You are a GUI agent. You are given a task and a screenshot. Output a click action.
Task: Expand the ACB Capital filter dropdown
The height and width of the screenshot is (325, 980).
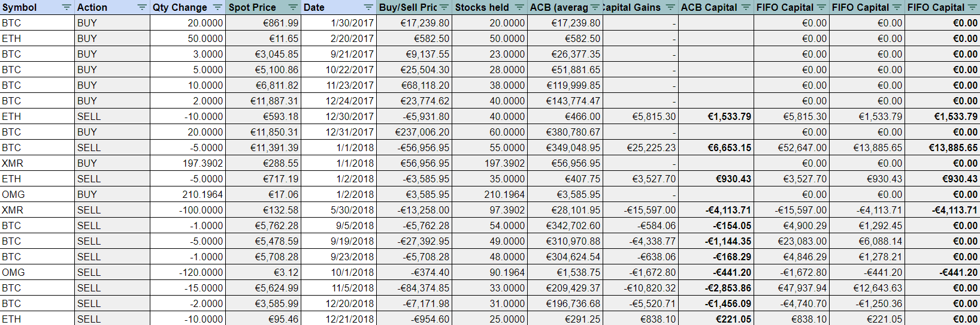[746, 7]
